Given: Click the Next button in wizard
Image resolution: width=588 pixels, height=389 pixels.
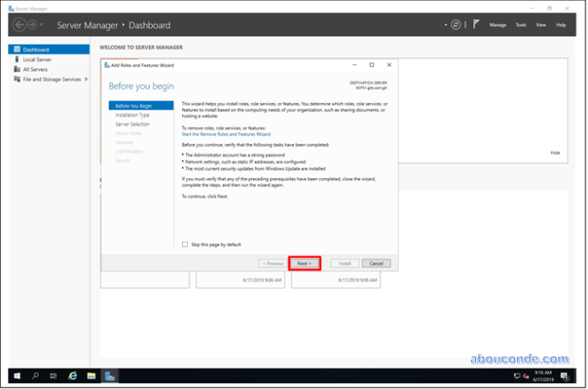Looking at the screenshot, I should coord(304,263).
